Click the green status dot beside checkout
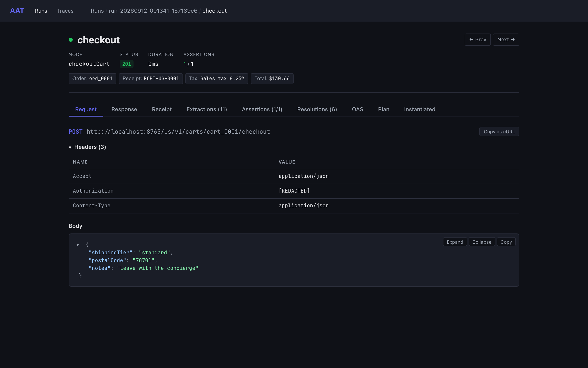 (71, 40)
